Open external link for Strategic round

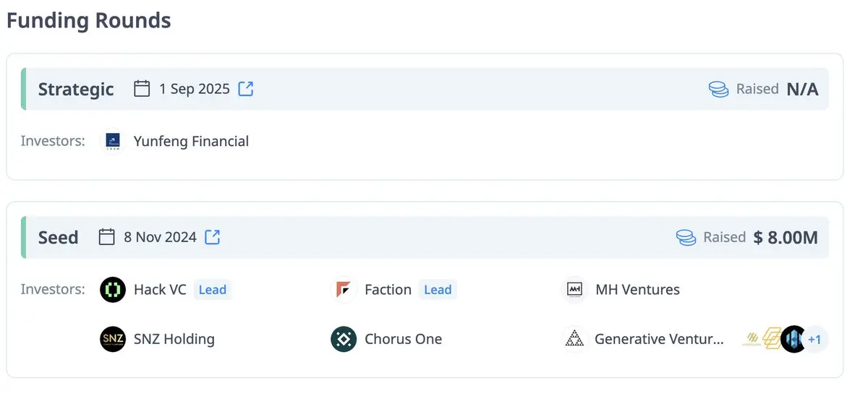[x=246, y=89]
